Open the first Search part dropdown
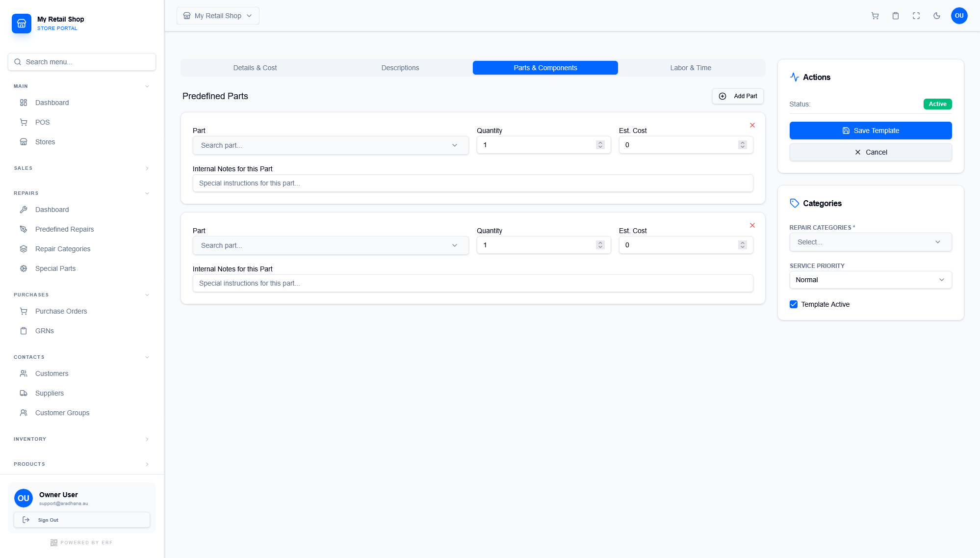980x558 pixels. pyautogui.click(x=331, y=145)
